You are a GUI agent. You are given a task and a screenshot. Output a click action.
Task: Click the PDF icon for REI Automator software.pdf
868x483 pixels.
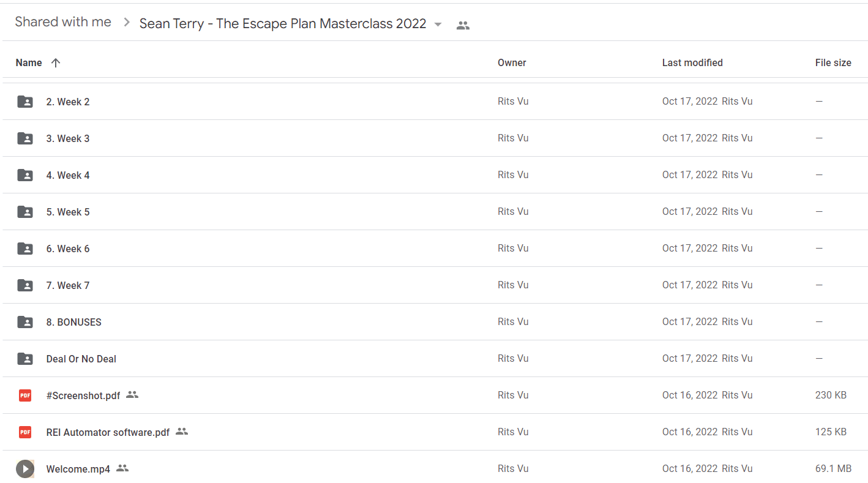pos(25,432)
